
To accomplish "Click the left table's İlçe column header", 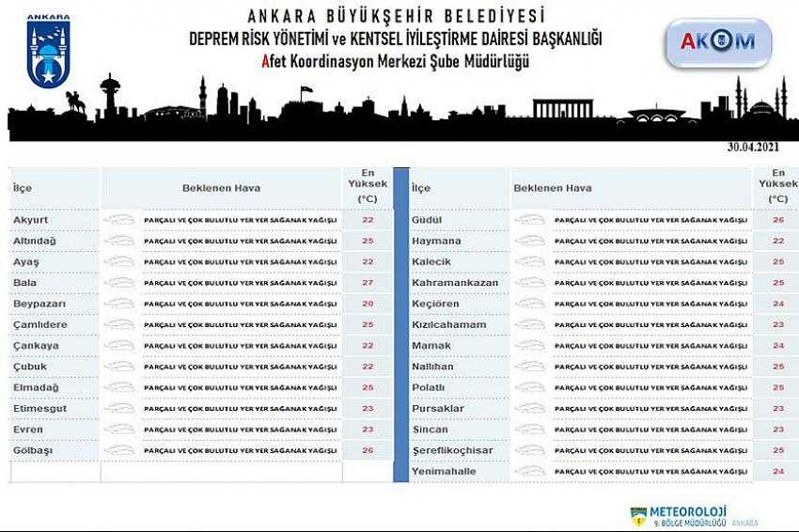I will tap(23, 188).
